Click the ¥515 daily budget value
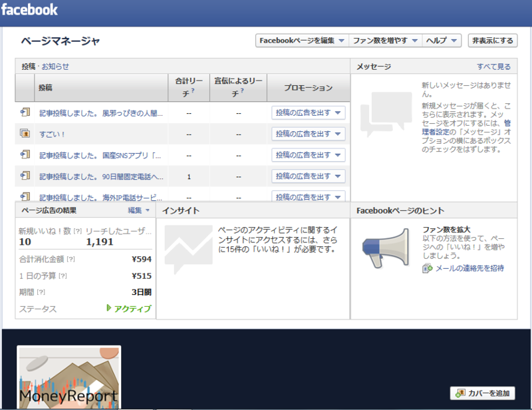This screenshot has height=410, width=532. [142, 276]
